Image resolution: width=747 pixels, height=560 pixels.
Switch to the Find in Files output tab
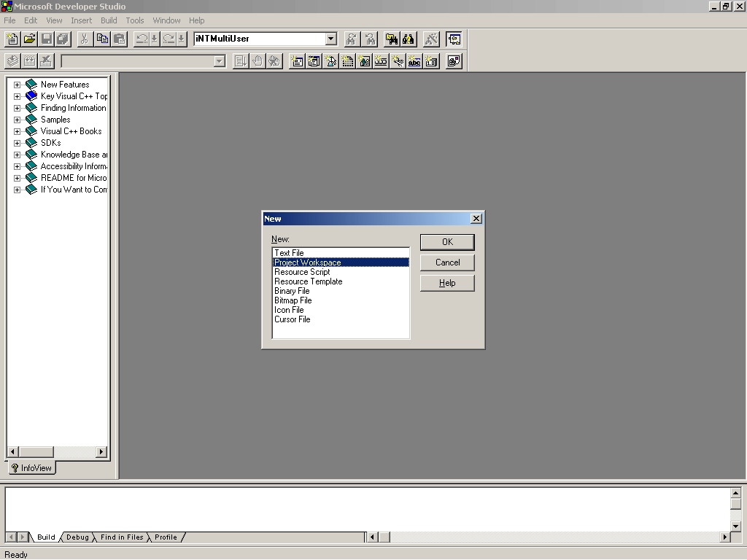point(122,537)
